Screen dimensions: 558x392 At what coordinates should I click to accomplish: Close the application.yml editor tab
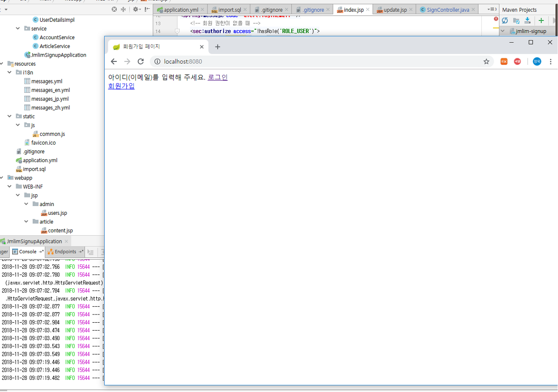pos(202,10)
